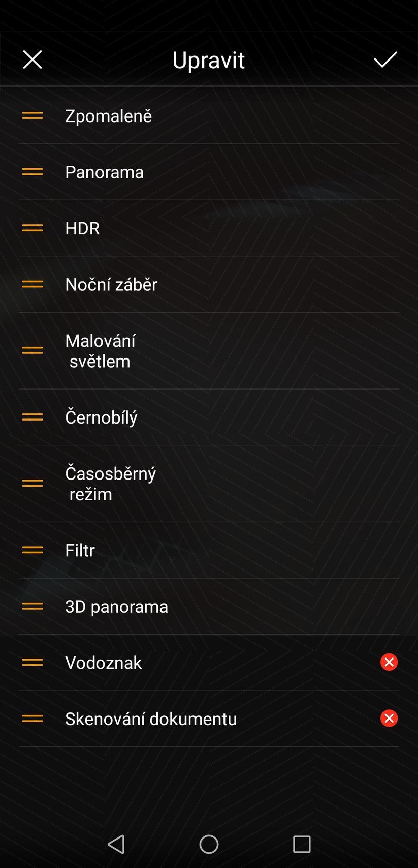Tap the Filtr mode label
Image resolution: width=418 pixels, height=868 pixels.
click(x=80, y=550)
